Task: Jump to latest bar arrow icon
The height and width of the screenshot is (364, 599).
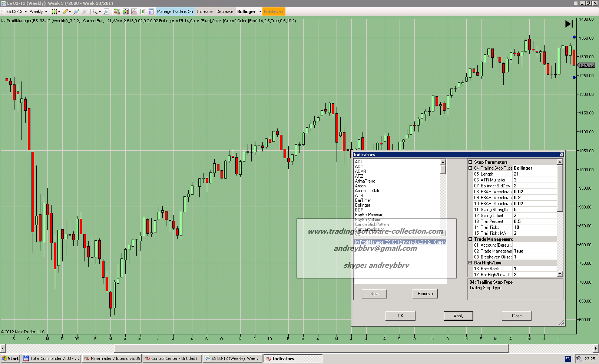Action: (569, 24)
